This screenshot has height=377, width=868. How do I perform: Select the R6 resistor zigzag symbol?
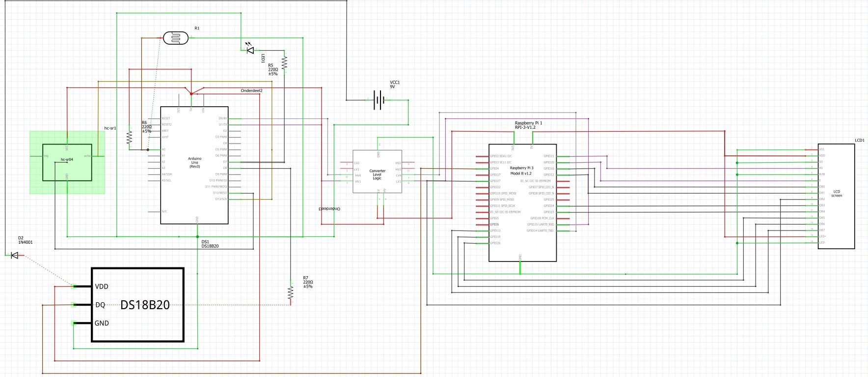pos(130,137)
